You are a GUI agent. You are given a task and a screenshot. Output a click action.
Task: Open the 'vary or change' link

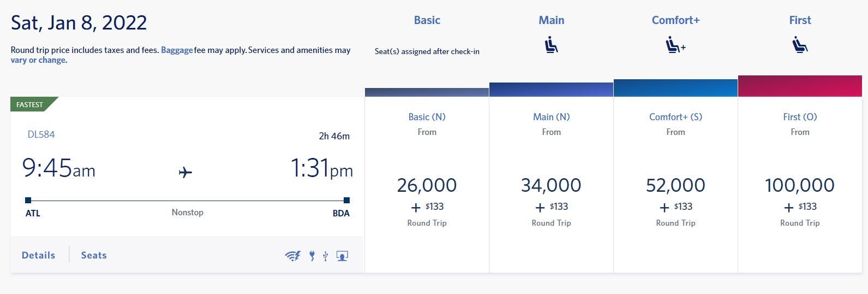tap(39, 60)
